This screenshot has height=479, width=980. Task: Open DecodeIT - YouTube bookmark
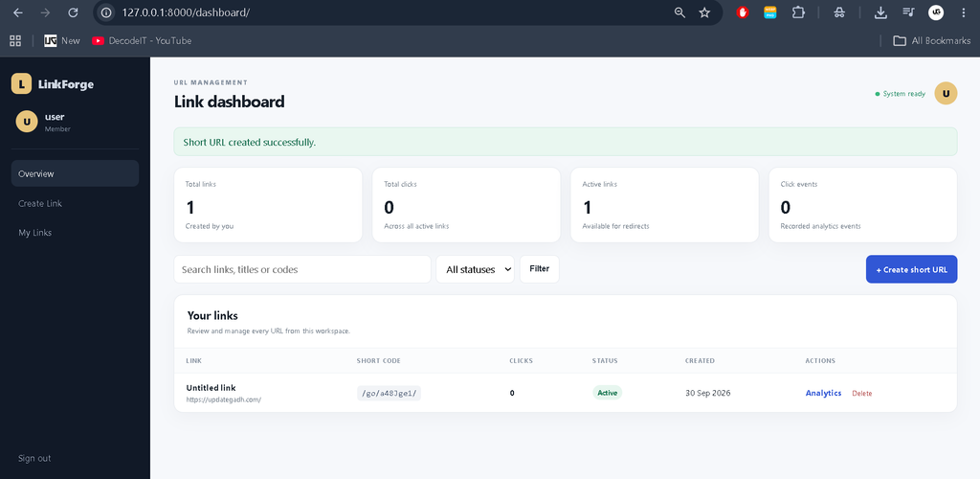pyautogui.click(x=142, y=40)
